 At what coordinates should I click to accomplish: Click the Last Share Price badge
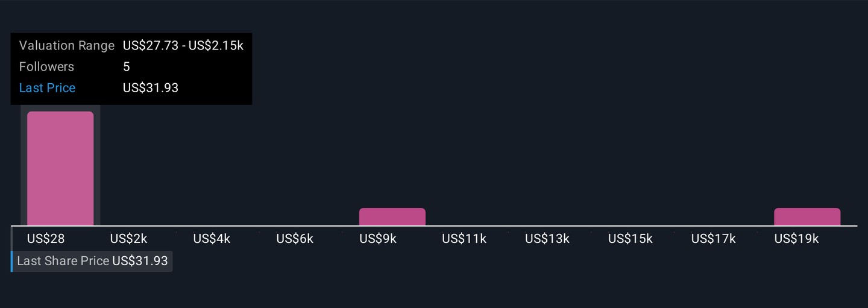(92, 261)
